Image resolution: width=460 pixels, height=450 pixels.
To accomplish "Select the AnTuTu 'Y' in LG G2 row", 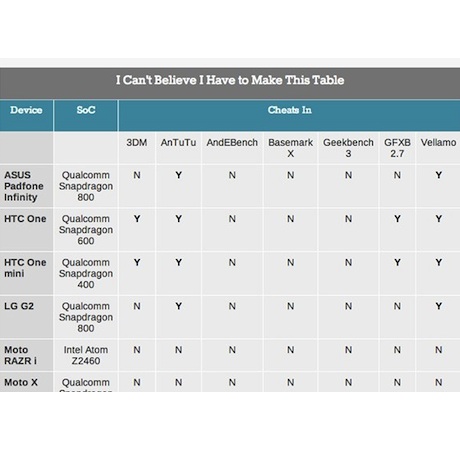I will (x=178, y=306).
